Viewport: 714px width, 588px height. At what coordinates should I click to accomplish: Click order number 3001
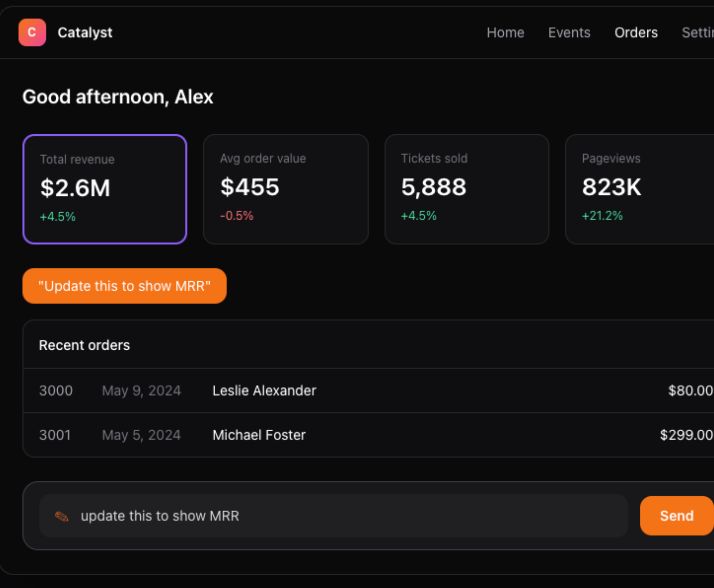point(55,435)
